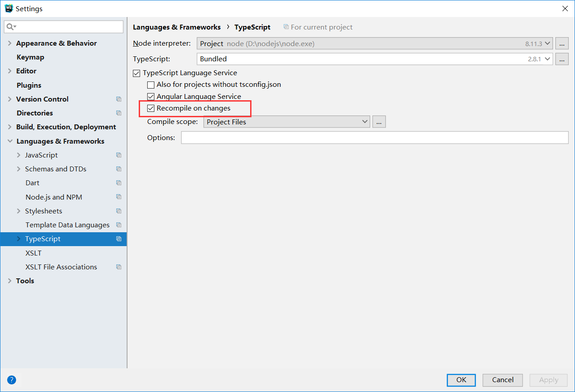Open Plugins settings page
The image size is (575, 392).
click(x=29, y=85)
